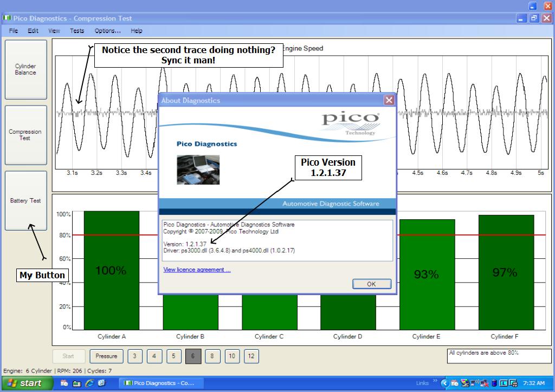Choose 8 cylinders
Viewport: 555px width, 392px height.
[212, 356]
